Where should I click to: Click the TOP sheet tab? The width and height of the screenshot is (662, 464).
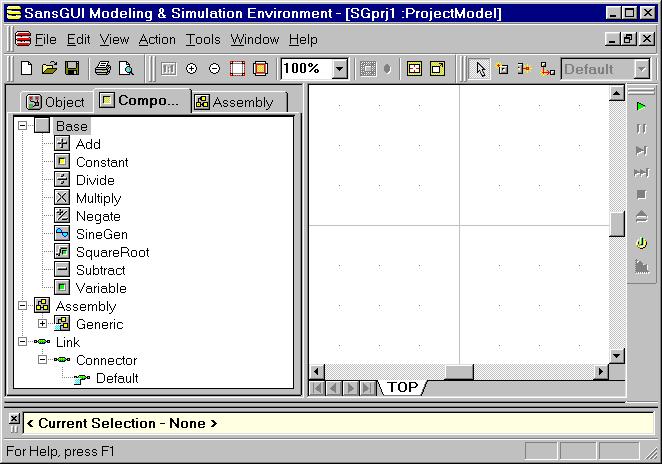(402, 387)
